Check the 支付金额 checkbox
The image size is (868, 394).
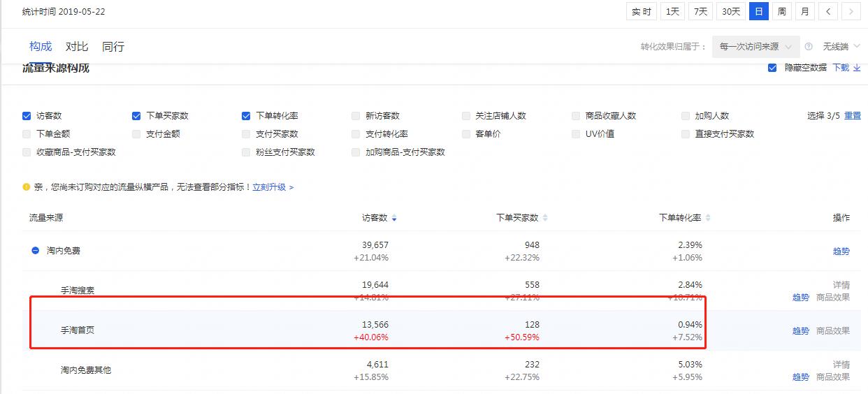[136, 134]
